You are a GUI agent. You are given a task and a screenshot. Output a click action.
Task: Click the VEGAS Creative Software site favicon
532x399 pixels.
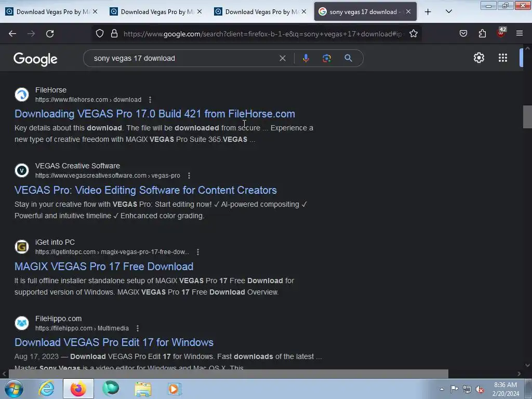[x=22, y=170]
